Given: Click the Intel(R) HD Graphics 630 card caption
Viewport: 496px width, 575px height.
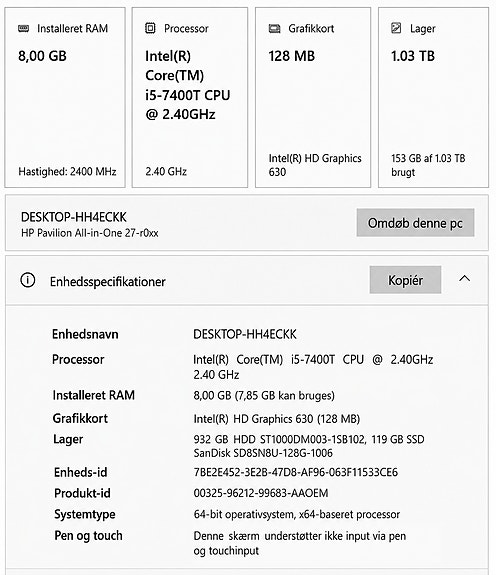Looking at the screenshot, I should (x=315, y=165).
